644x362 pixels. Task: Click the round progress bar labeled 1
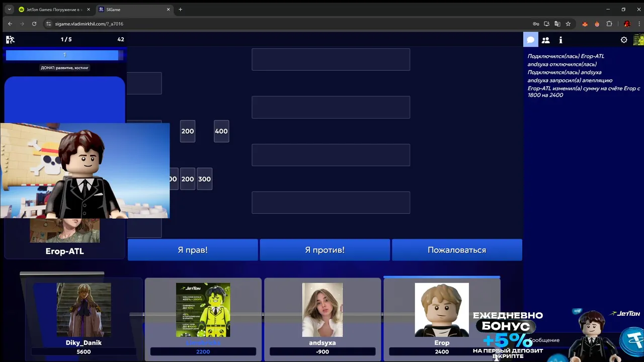tap(64, 55)
